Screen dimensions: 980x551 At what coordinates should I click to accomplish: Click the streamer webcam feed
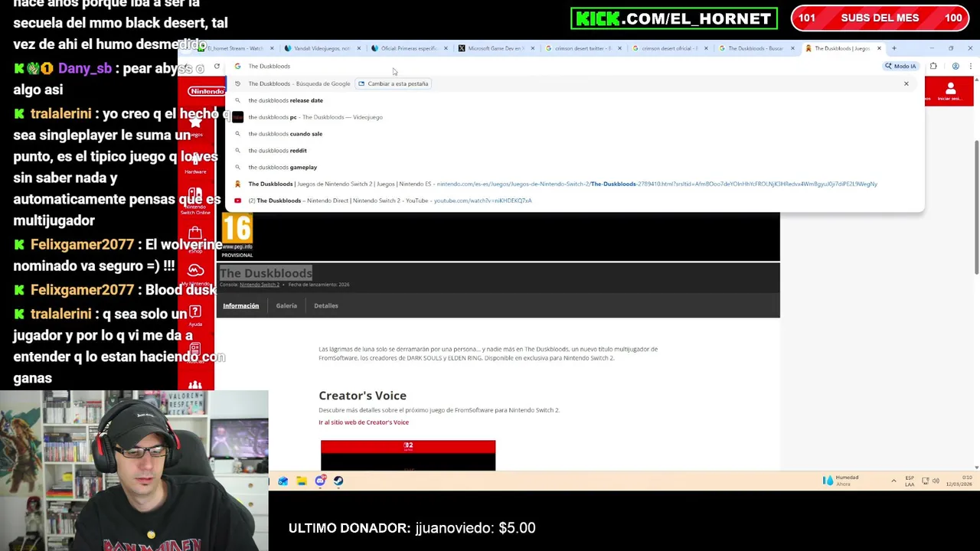pos(134,471)
